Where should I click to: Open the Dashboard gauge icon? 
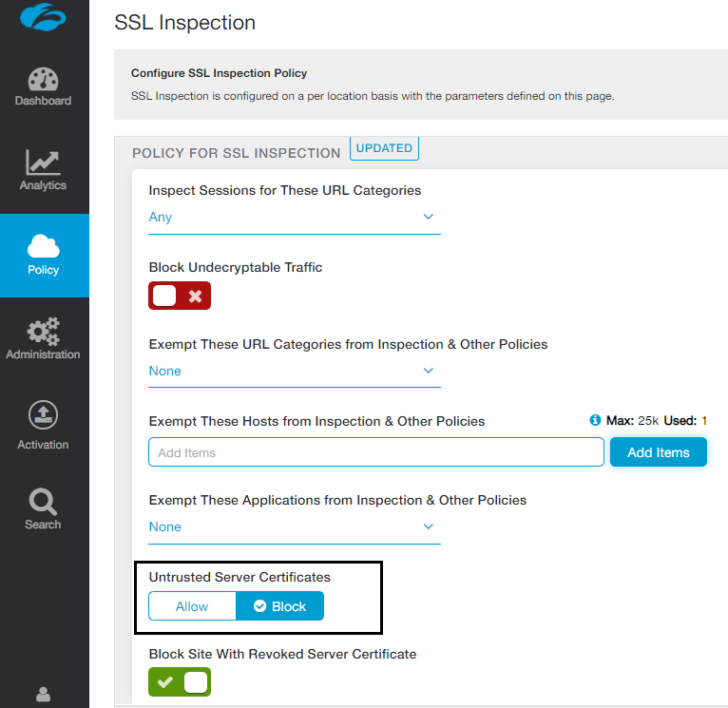[x=43, y=80]
